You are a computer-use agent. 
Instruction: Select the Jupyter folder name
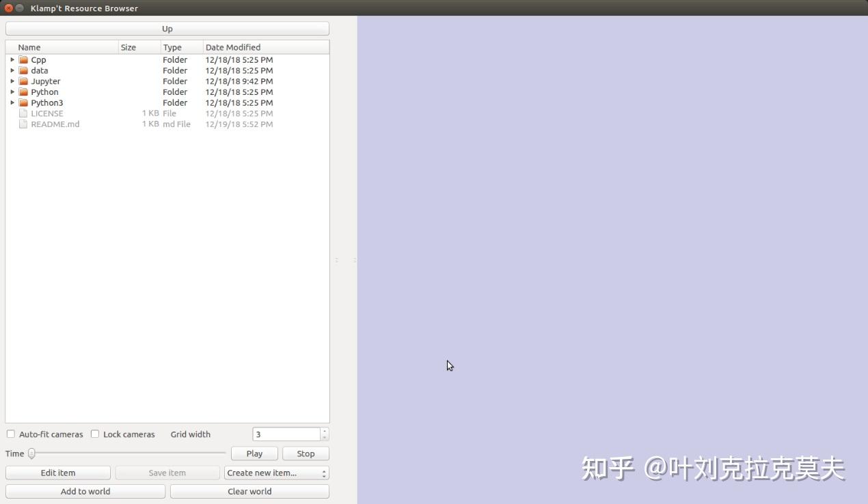click(x=46, y=81)
